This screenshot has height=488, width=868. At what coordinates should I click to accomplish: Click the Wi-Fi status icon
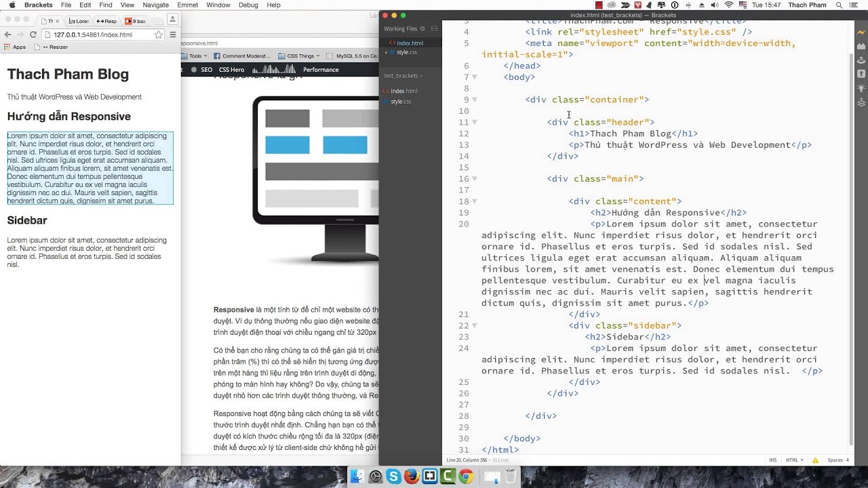729,5
